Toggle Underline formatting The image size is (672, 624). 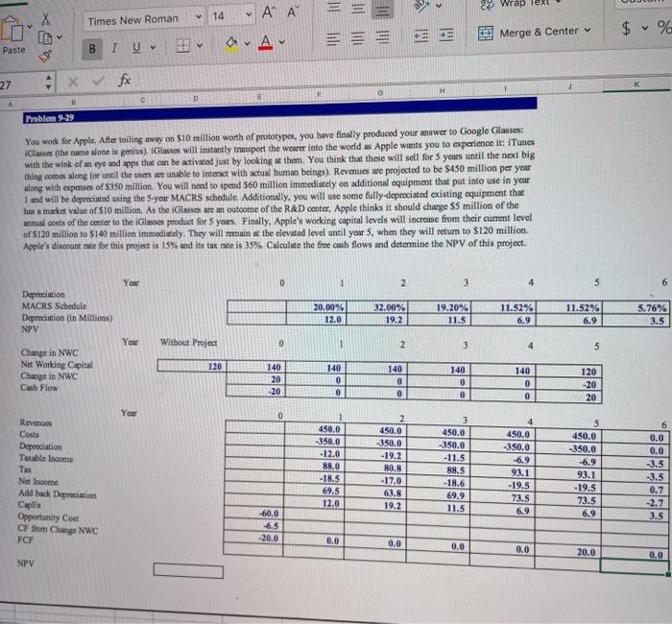(136, 47)
